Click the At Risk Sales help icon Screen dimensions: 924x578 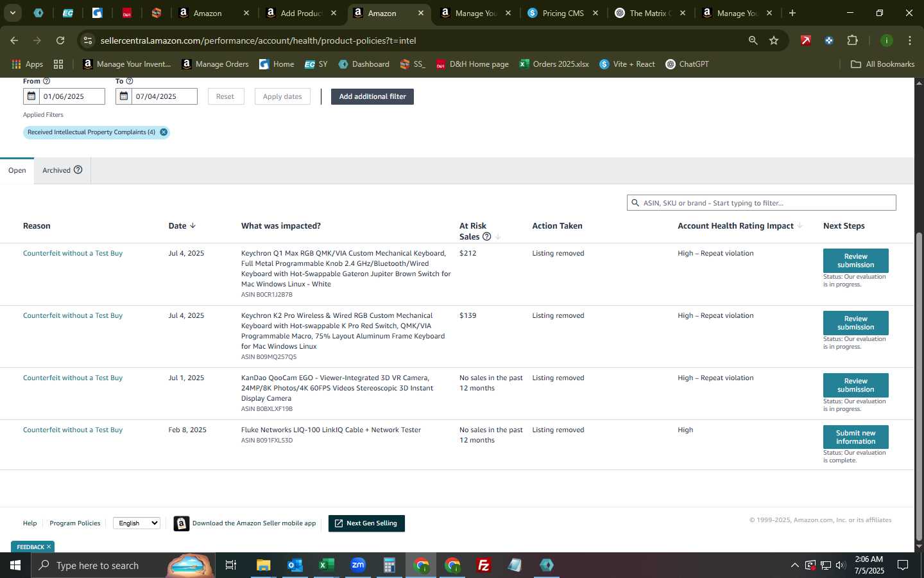[x=487, y=236]
